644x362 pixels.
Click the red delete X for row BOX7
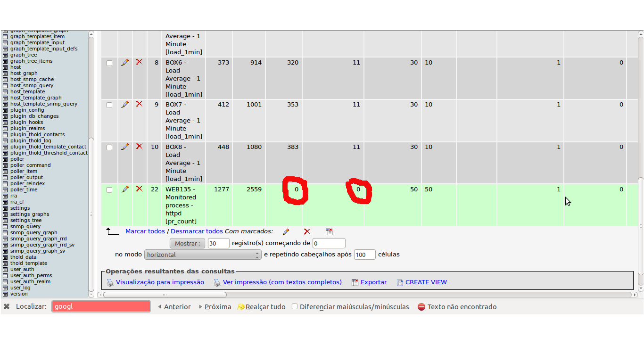point(139,104)
